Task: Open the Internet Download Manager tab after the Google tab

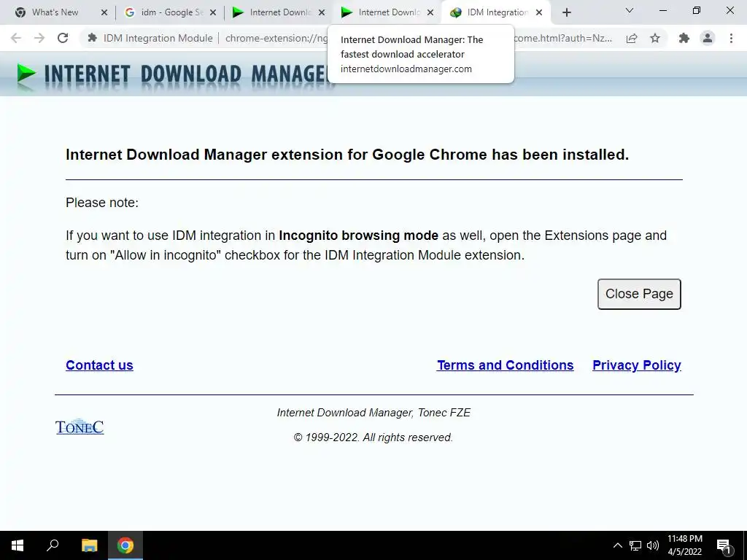Action: click(x=276, y=12)
